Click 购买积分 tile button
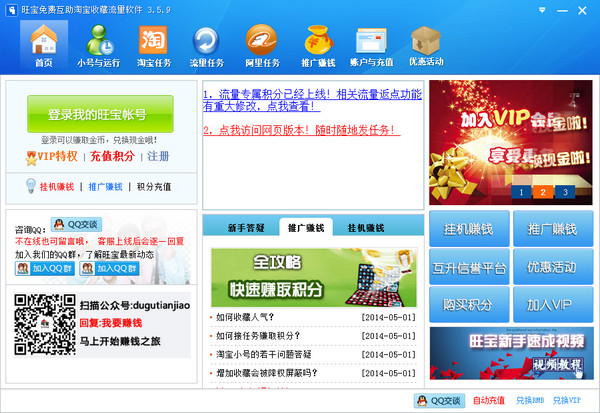 469,305
